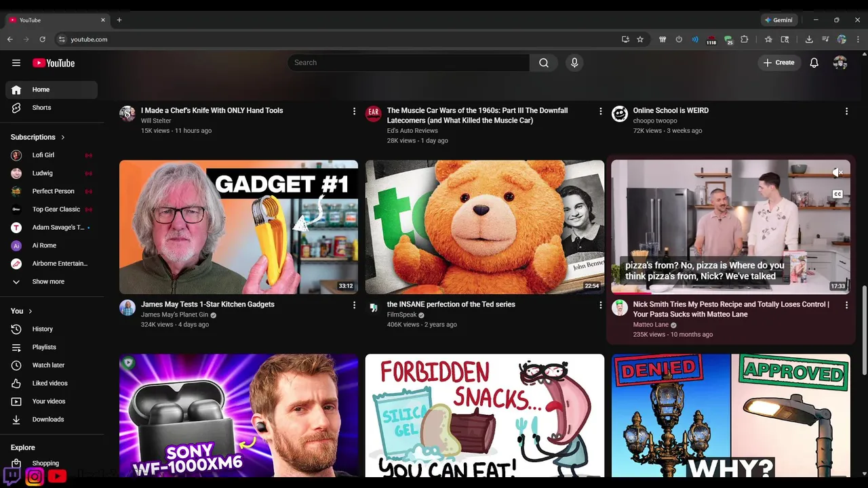This screenshot has width=868, height=488.
Task: Open the Chrome three-dot menu
Action: click(858, 39)
